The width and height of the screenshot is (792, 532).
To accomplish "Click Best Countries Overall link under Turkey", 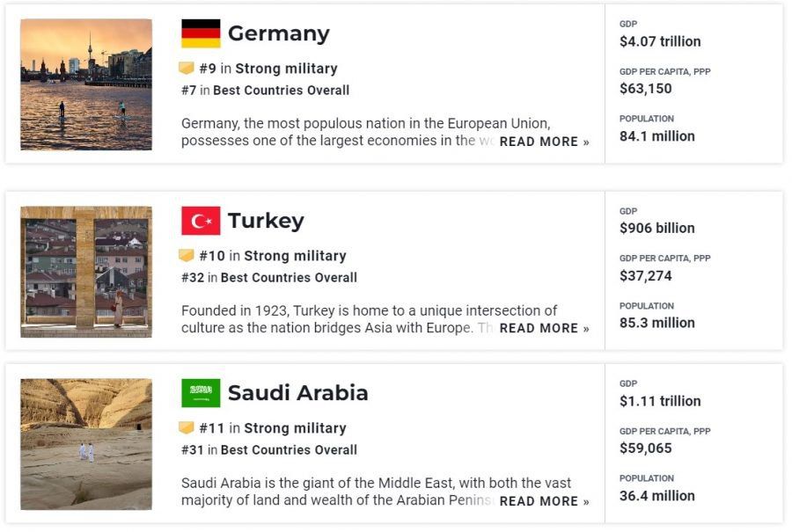I will click(289, 278).
